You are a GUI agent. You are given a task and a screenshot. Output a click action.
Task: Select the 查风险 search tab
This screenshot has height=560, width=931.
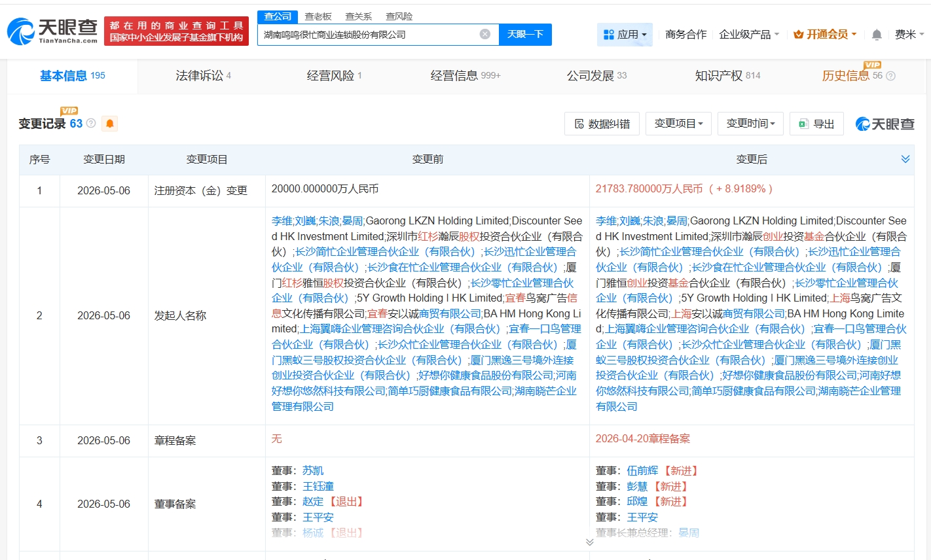pyautogui.click(x=399, y=16)
